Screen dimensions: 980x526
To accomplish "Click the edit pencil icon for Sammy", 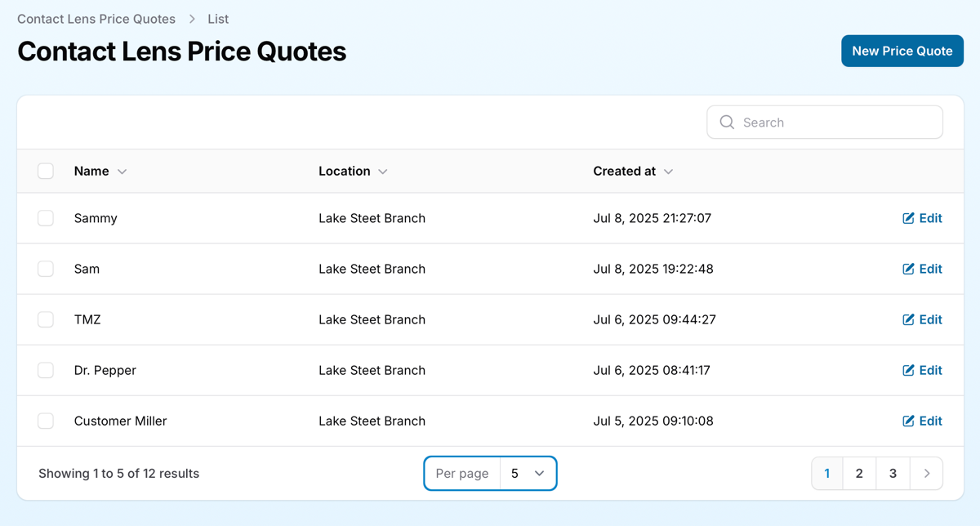I will pos(908,218).
